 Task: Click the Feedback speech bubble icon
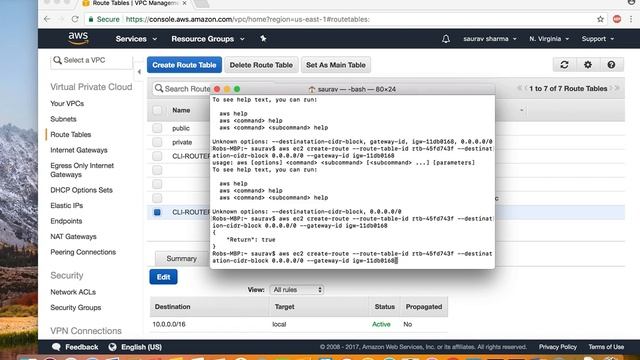tap(57, 347)
